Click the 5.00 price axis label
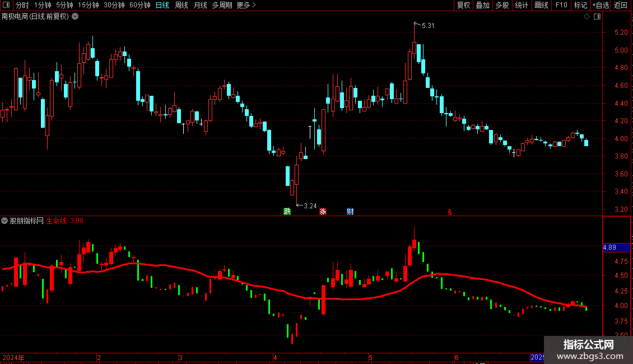This screenshot has height=364, width=633. click(x=621, y=50)
